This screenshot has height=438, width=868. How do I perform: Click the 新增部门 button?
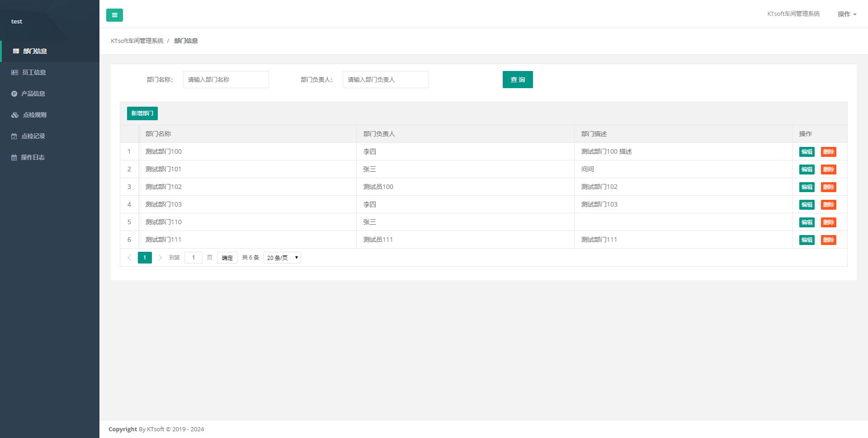pyautogui.click(x=142, y=113)
